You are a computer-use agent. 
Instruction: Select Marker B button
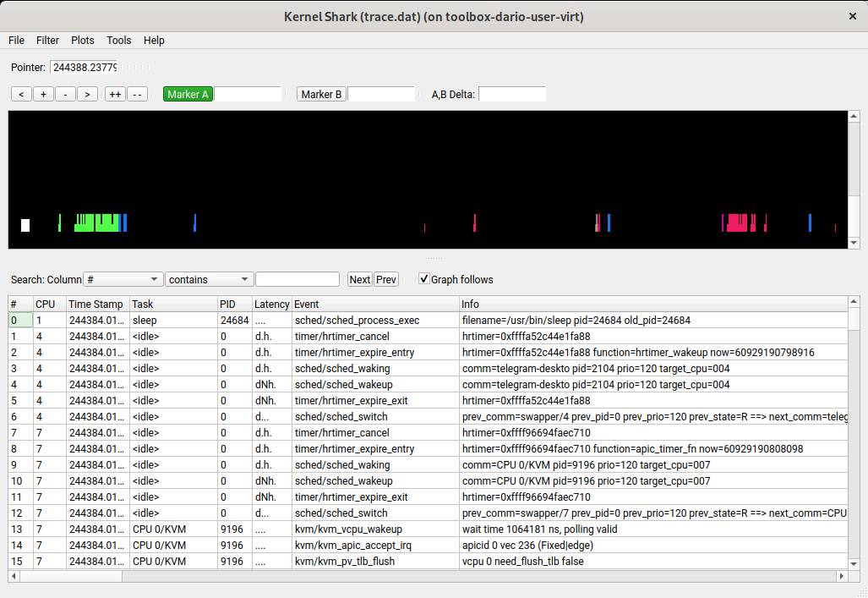click(x=321, y=94)
